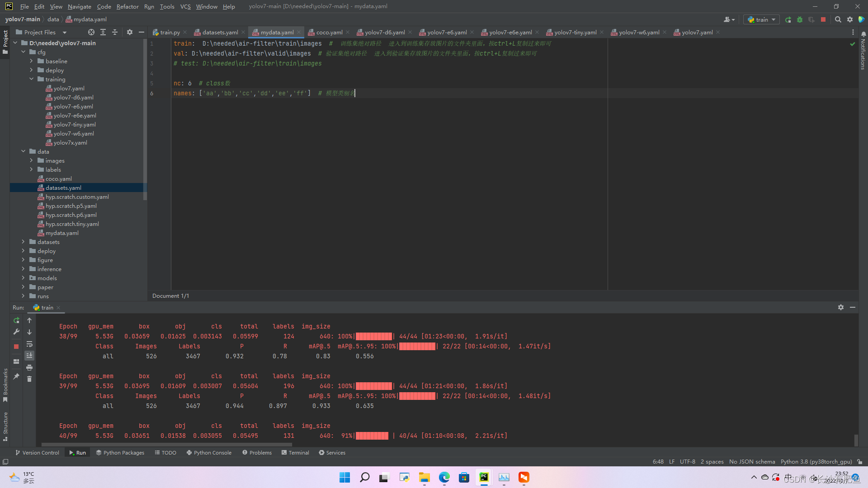
Task: Open the VCS menu
Action: point(185,6)
